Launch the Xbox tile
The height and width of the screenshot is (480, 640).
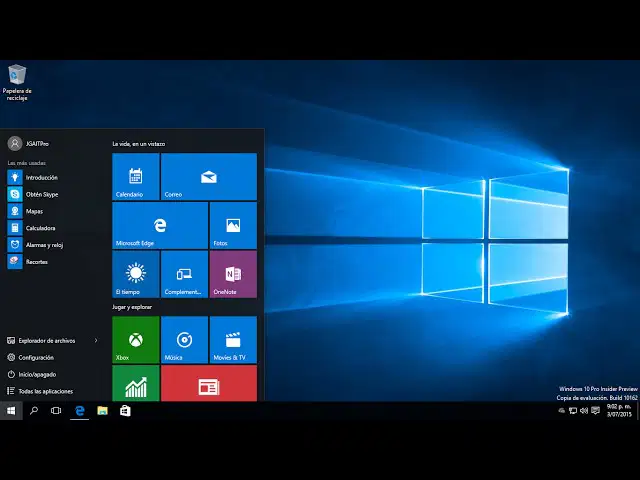pos(136,340)
